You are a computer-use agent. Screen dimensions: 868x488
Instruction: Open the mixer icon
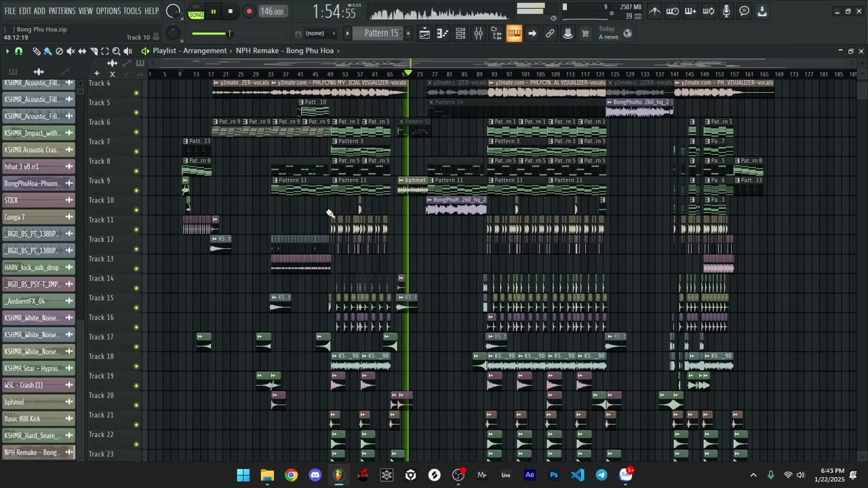478,33
